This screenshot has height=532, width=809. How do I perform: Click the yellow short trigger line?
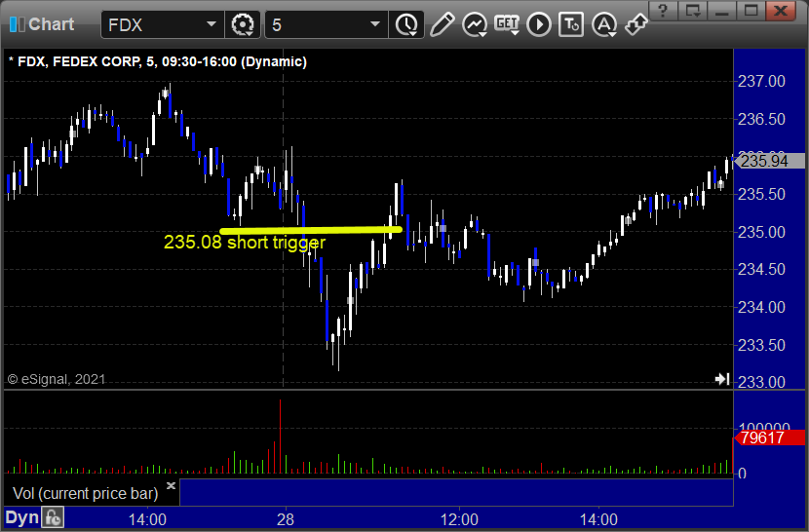(311, 230)
